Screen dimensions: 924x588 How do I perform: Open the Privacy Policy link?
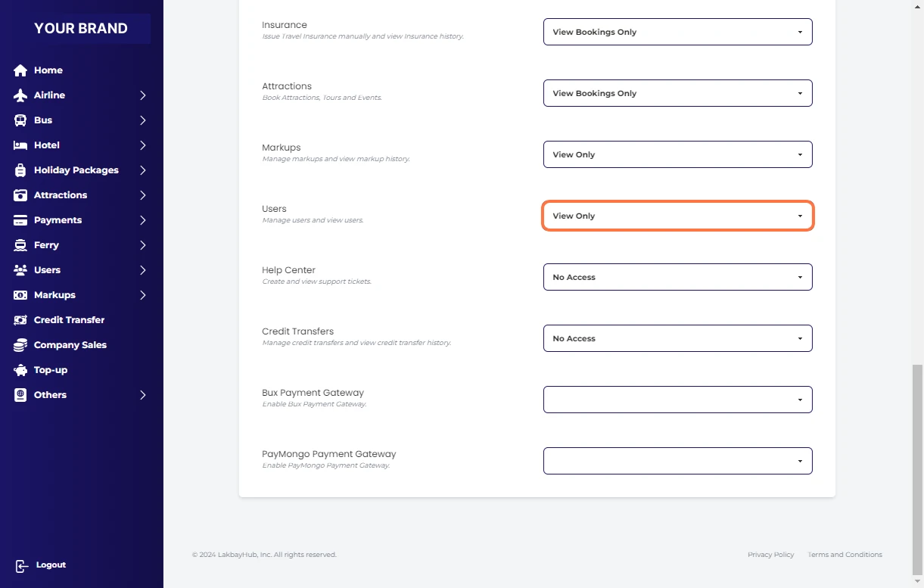tap(770, 555)
